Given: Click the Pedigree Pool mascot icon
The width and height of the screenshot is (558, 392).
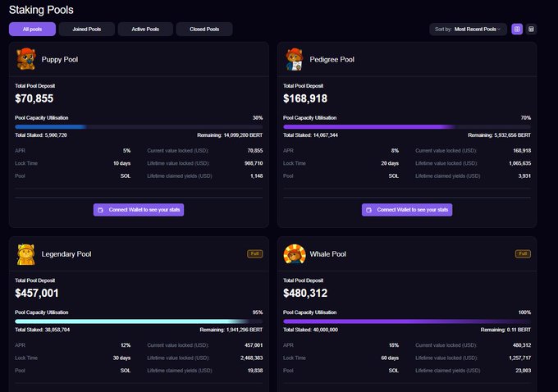Looking at the screenshot, I should 295,59.
